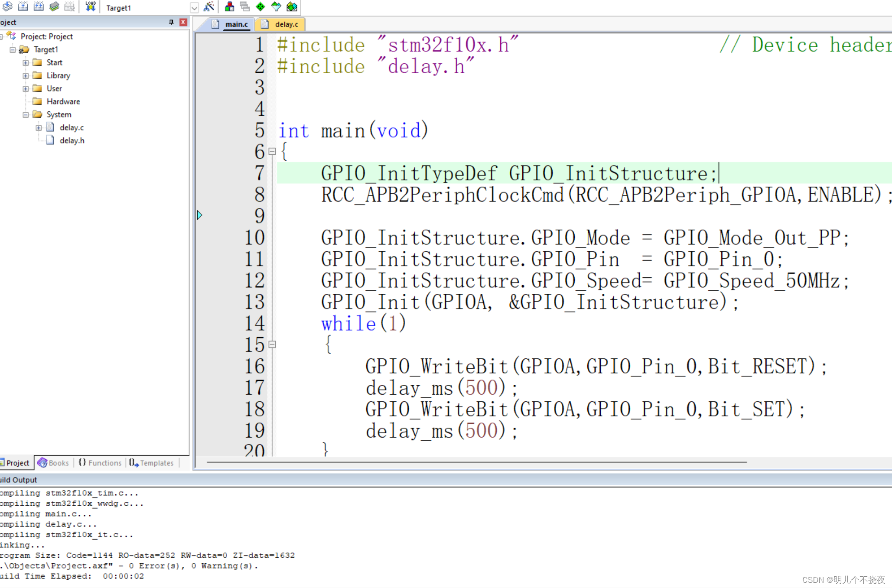Open the Pack Installer icon

coord(292,6)
